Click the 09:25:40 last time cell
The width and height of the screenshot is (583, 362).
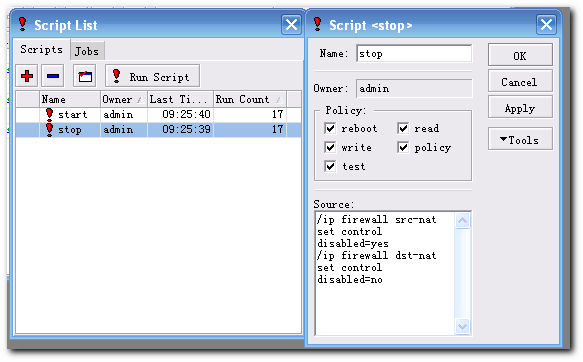[x=186, y=114]
